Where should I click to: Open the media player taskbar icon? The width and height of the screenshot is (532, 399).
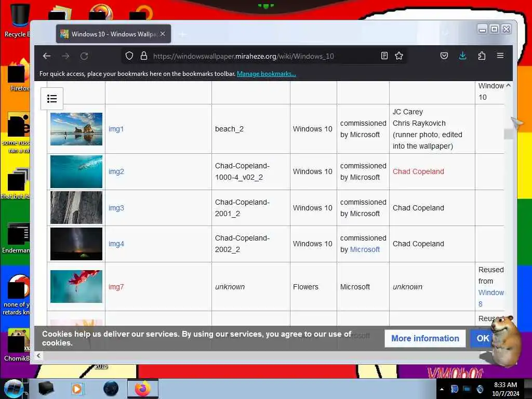tap(77, 389)
